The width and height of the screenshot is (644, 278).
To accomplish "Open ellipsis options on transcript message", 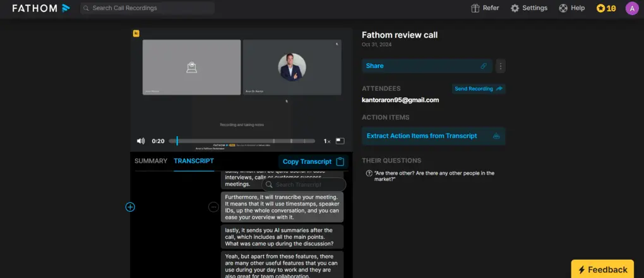I will (x=213, y=207).
